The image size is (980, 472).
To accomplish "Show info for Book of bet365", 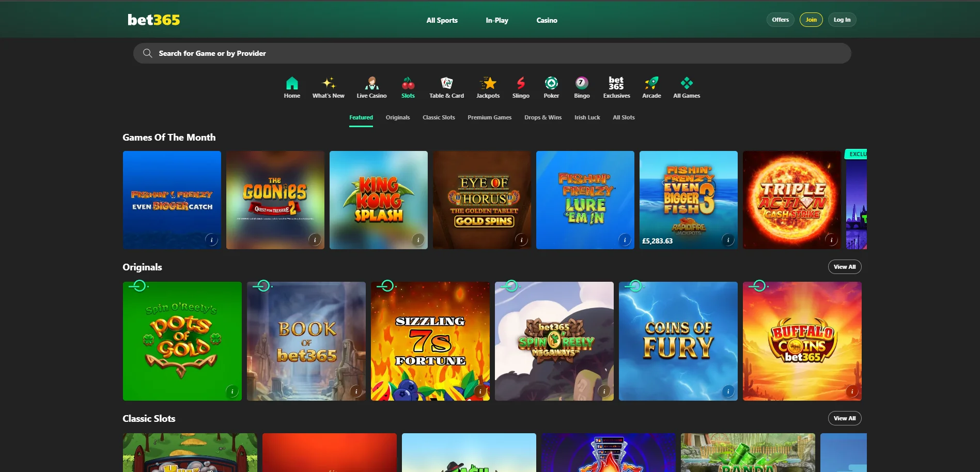I will [x=356, y=391].
